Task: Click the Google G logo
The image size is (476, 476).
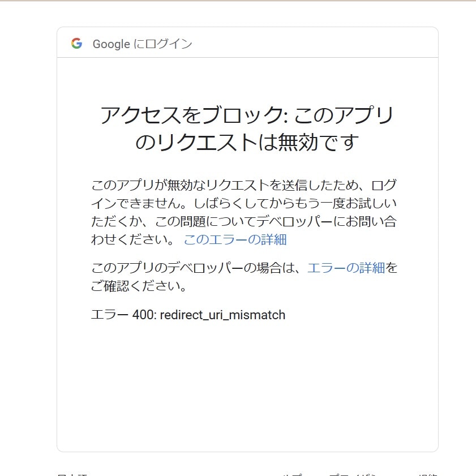Action: [76, 44]
